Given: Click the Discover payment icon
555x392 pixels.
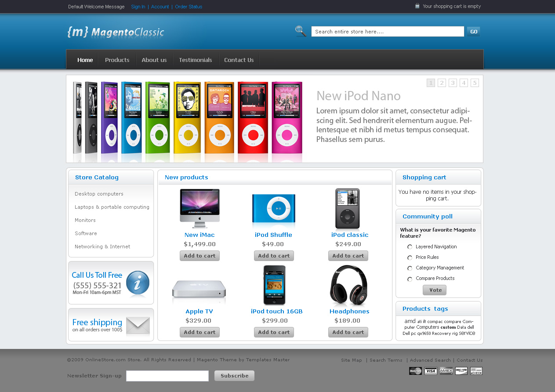Looking at the screenshot, I should [461, 371].
